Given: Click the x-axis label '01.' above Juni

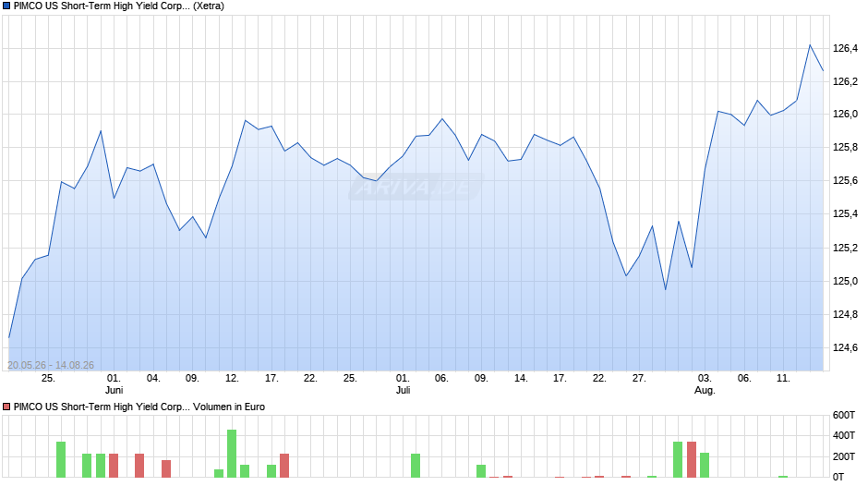Looking at the screenshot, I should click(114, 379).
